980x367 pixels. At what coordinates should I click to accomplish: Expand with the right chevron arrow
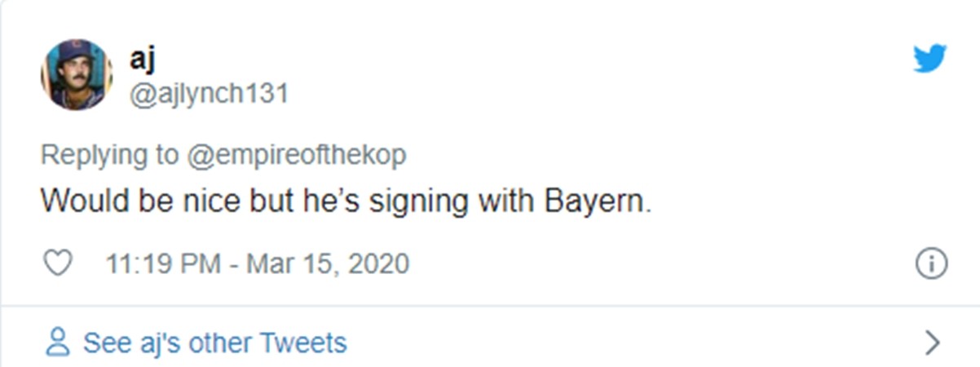pyautogui.click(x=934, y=343)
